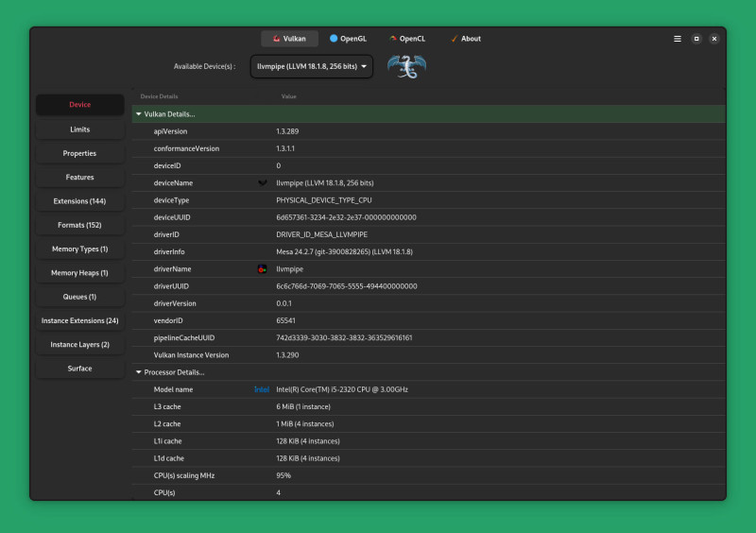Select the driverVersion row

click(x=429, y=303)
